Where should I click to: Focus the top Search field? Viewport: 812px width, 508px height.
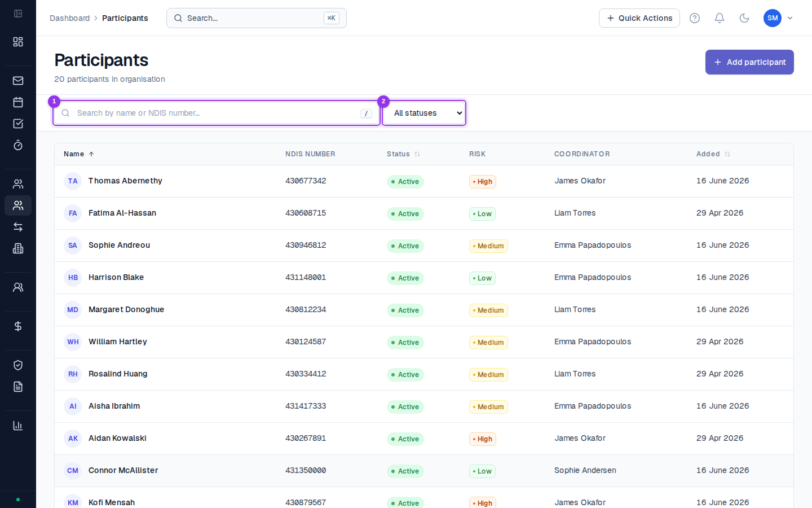(257, 18)
